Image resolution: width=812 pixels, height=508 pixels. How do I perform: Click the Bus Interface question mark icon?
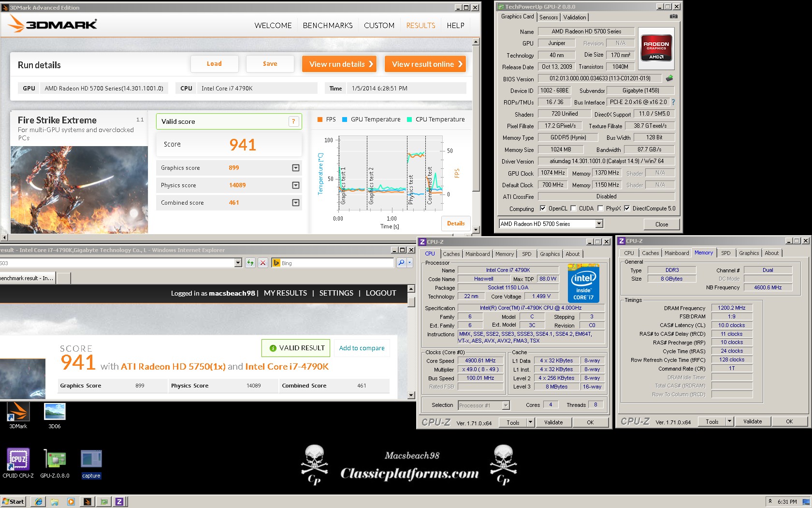pyautogui.click(x=673, y=102)
